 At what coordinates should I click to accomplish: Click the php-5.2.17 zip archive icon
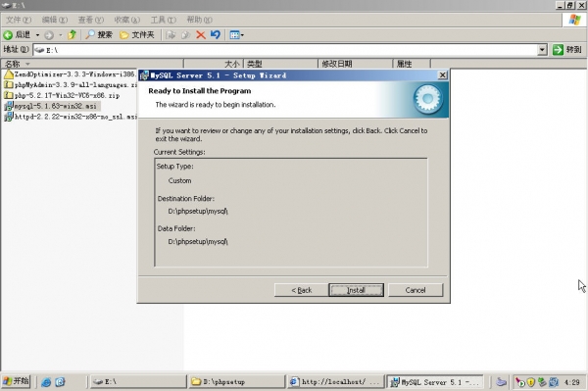click(9, 96)
